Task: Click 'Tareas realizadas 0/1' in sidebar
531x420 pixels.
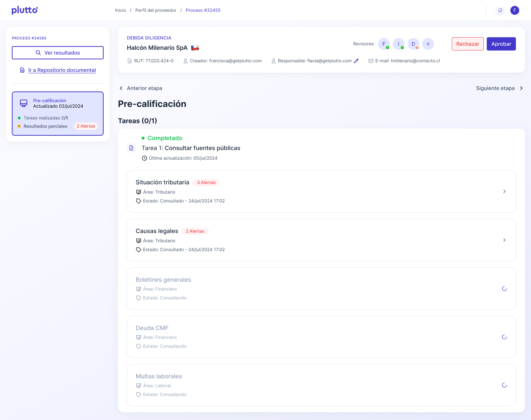Action: click(x=46, y=118)
